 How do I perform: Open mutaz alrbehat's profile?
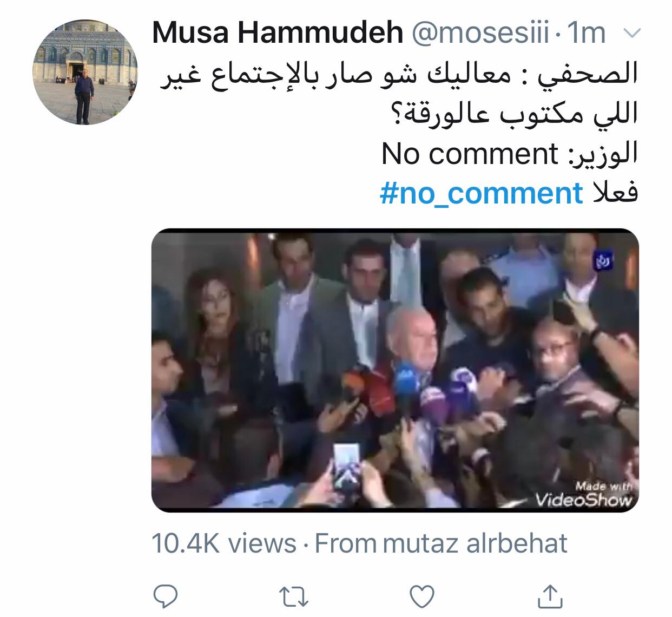coord(475,543)
